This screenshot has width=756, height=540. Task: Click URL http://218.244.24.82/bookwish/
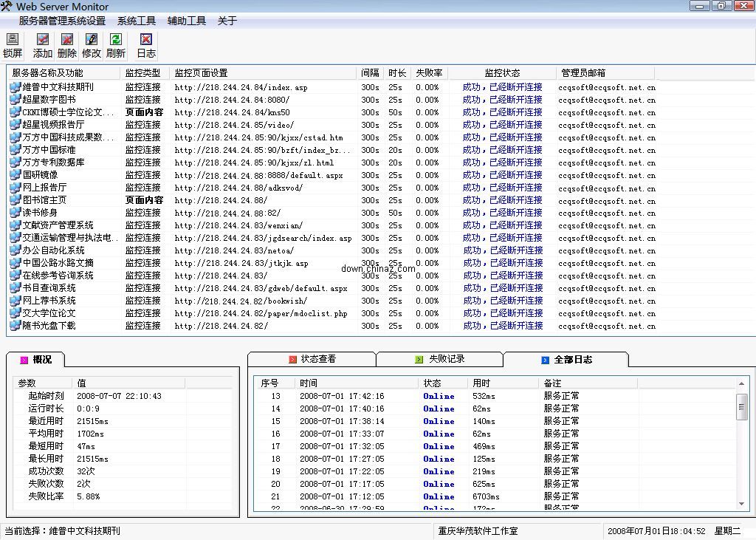point(241,301)
